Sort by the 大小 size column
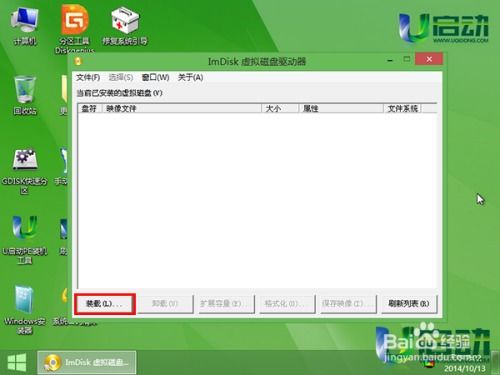This screenshot has height=375, width=500. click(280, 108)
